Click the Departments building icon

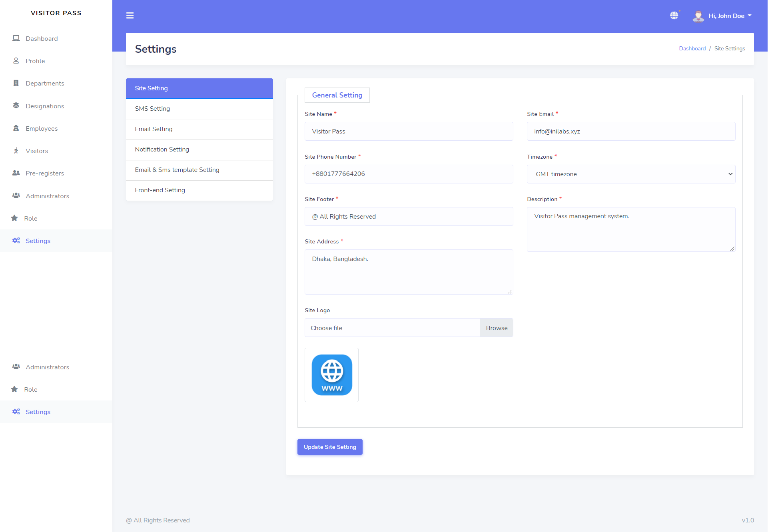(16, 83)
